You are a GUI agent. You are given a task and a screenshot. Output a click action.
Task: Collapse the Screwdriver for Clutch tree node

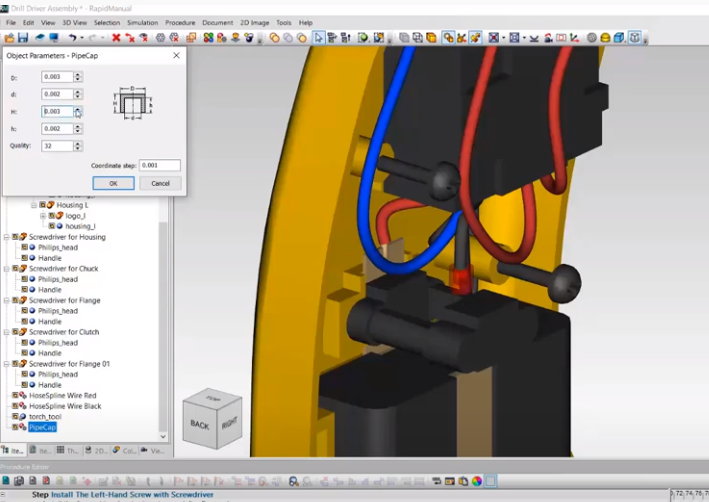pos(7,332)
